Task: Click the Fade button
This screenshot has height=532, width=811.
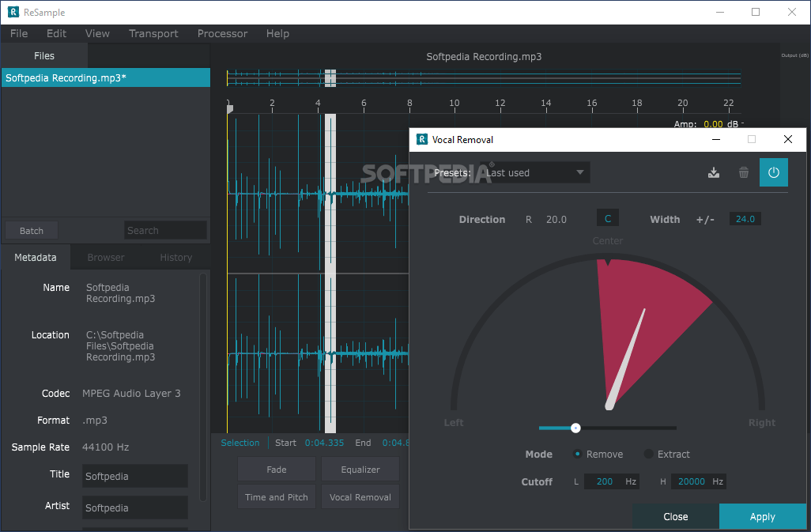Action: click(276, 470)
